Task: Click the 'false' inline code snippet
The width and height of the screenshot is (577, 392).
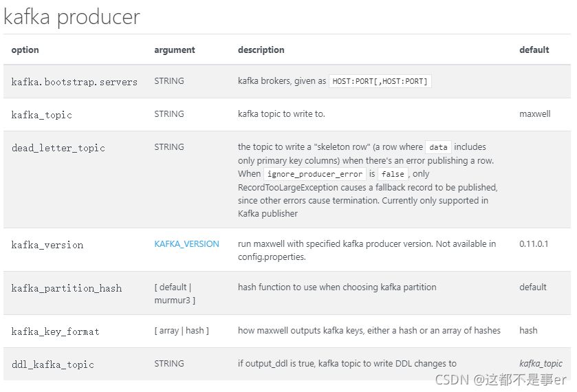Action: click(x=393, y=174)
